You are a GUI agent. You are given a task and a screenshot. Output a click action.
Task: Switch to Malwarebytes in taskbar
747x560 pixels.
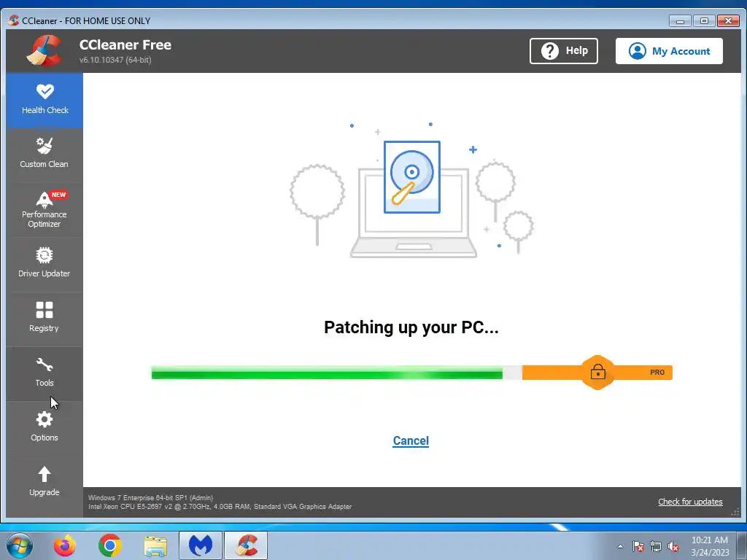201,545
